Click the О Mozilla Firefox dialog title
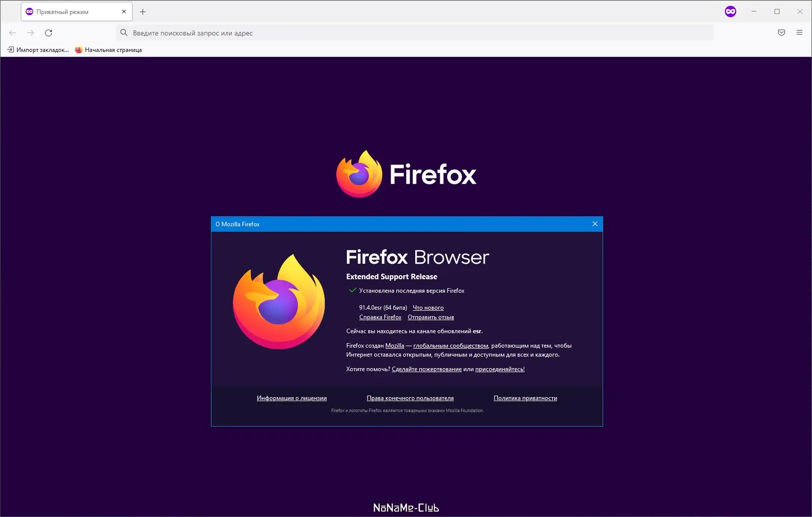 click(237, 224)
